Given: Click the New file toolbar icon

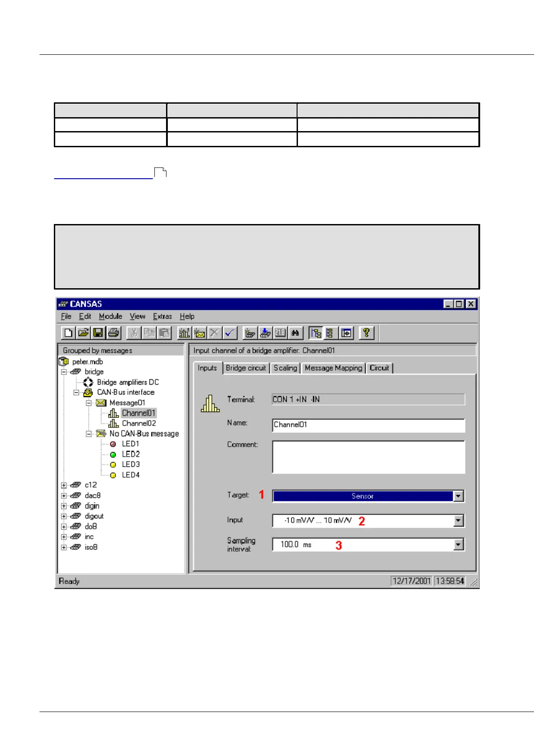Looking at the screenshot, I should pos(68,333).
